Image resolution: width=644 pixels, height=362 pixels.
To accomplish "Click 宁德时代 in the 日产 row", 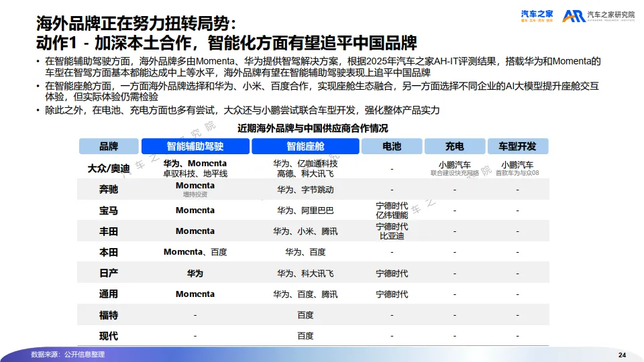I will click(x=392, y=274).
